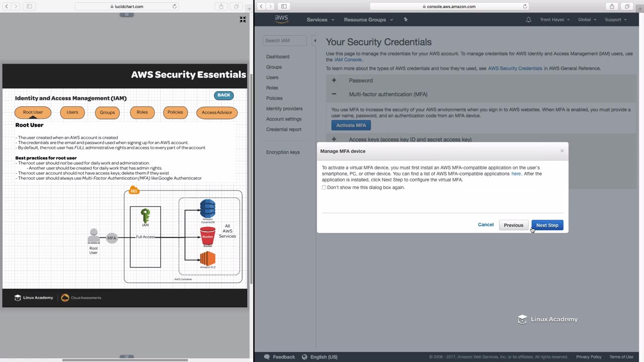Image resolution: width=644 pixels, height=362 pixels.
Task: Select the Access Advisor button in the slide
Action: click(x=217, y=113)
